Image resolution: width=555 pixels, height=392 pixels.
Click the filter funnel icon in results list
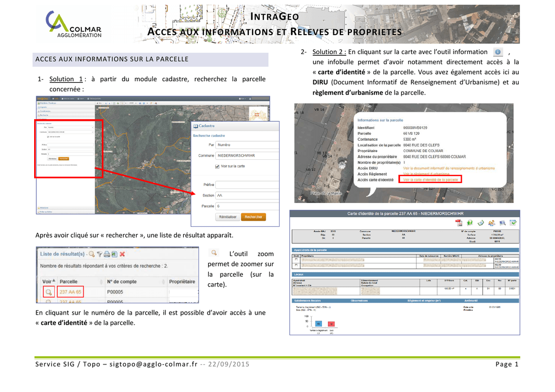[x=100, y=254]
